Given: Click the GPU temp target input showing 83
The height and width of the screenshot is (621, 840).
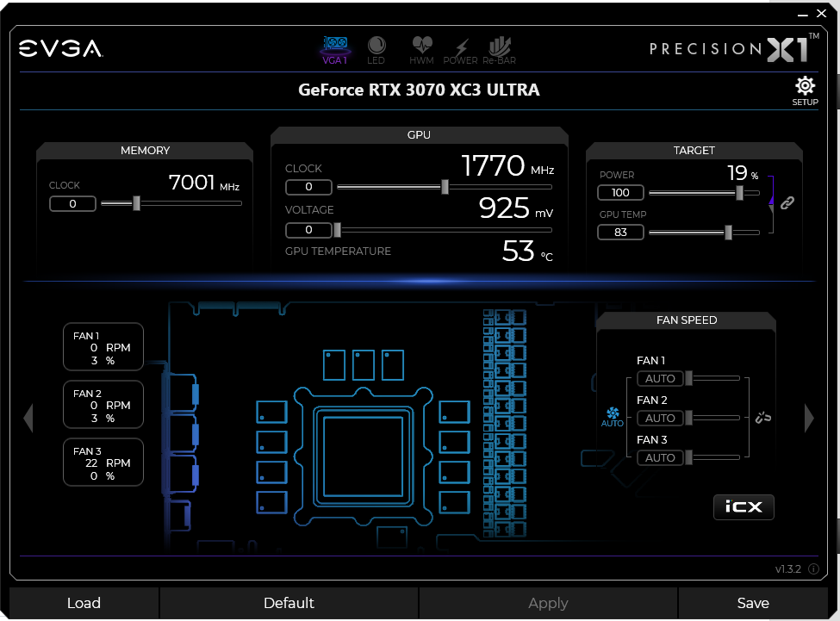Looking at the screenshot, I should (620, 233).
